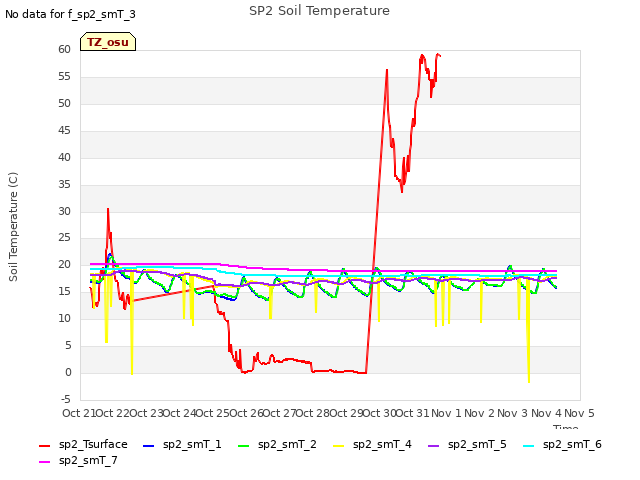Click the yellow sp2_smT_4 legend swatch
Viewport: 640px width, 480px height.
338,446
